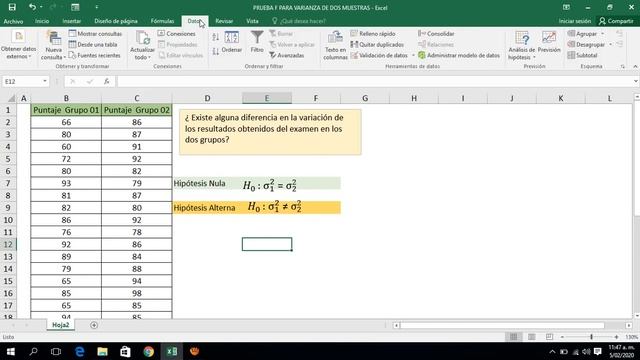
Task: Click zoom out minus button
Action: tap(562, 337)
